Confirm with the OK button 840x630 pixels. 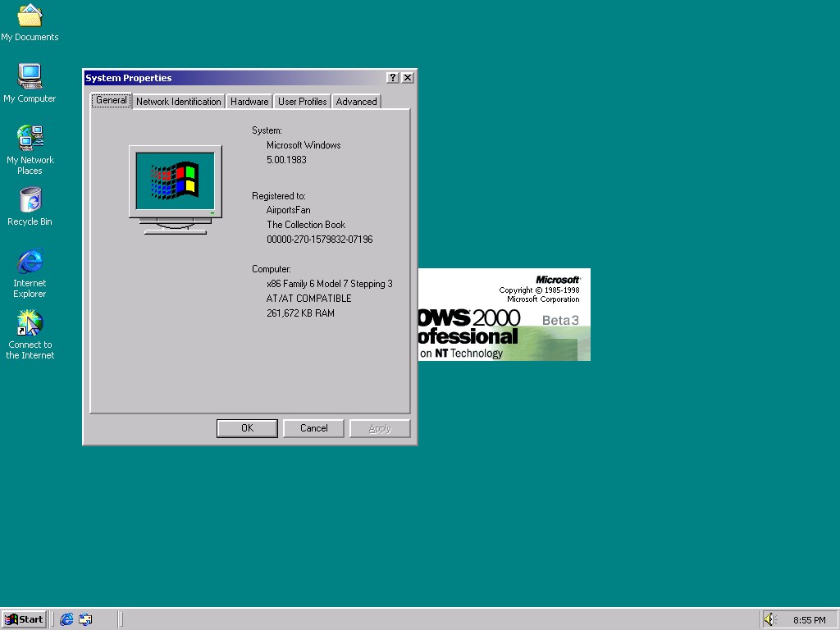click(247, 428)
